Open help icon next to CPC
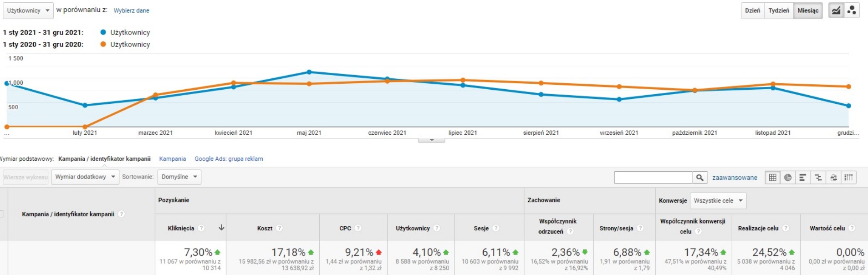The width and height of the screenshot is (868, 275). click(x=358, y=228)
